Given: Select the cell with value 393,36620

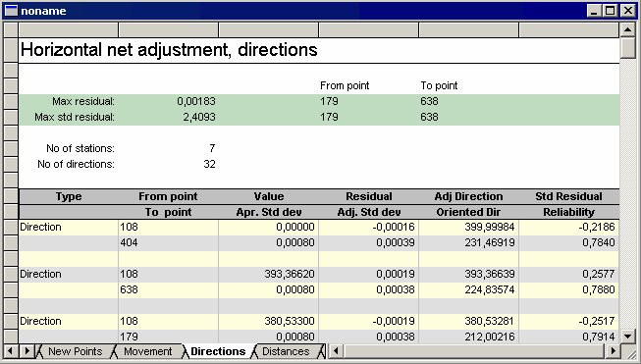Looking at the screenshot, I should (x=269, y=274).
